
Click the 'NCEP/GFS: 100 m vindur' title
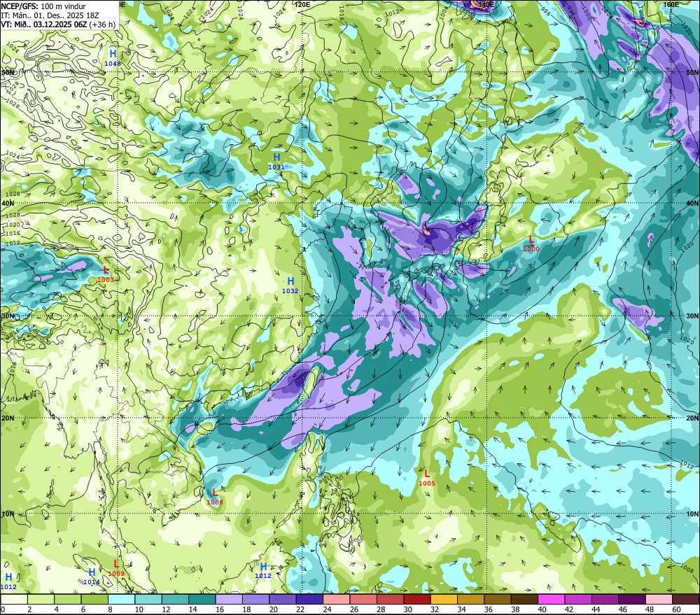[x=43, y=6]
